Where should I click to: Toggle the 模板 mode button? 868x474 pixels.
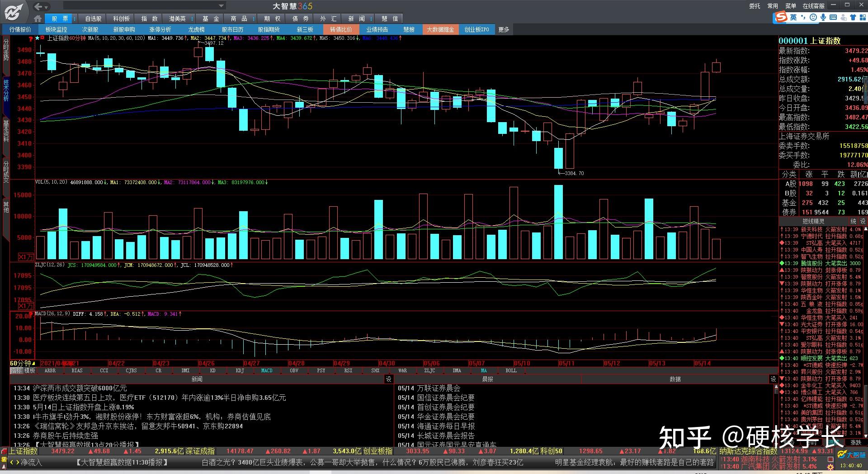click(x=29, y=370)
